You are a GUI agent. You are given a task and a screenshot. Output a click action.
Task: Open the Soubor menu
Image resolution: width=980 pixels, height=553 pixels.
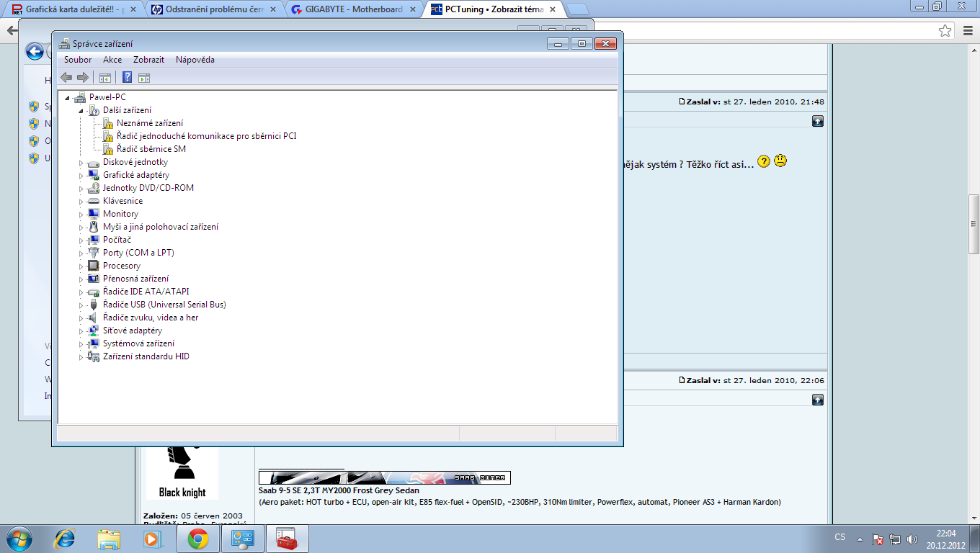78,60
